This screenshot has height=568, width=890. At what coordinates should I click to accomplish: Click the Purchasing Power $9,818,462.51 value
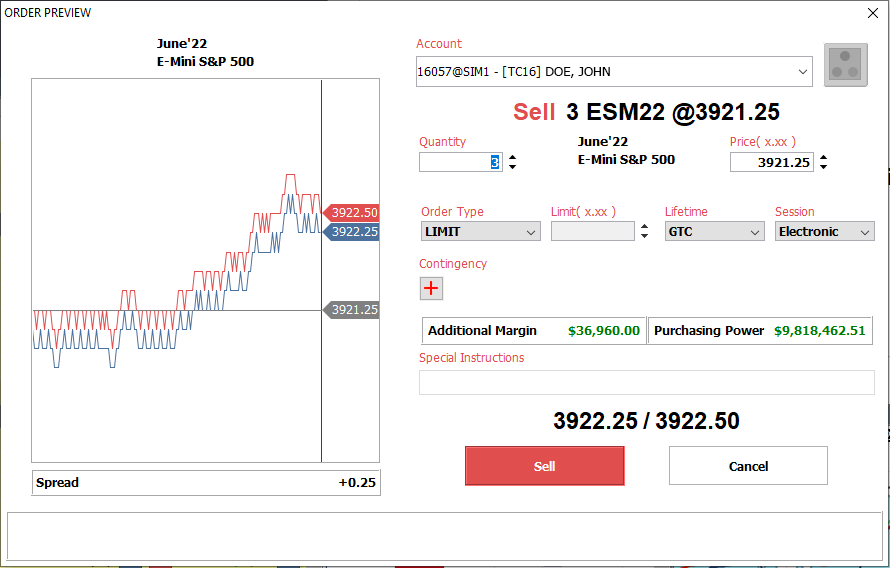click(820, 331)
